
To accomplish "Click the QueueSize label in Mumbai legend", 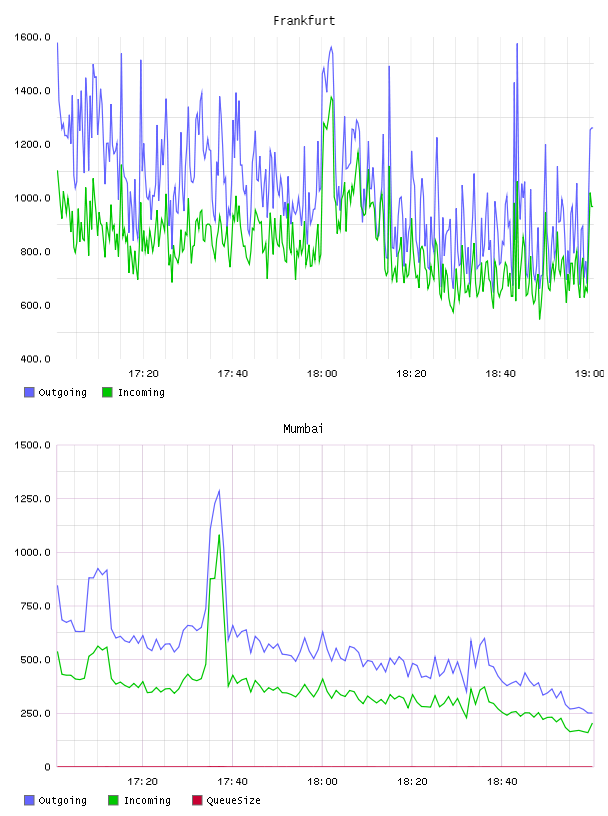I will [233, 800].
